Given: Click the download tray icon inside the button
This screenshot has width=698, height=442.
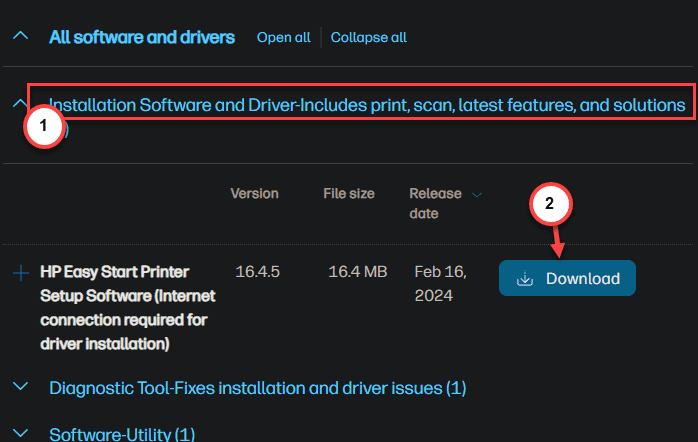Looking at the screenshot, I should (x=525, y=279).
